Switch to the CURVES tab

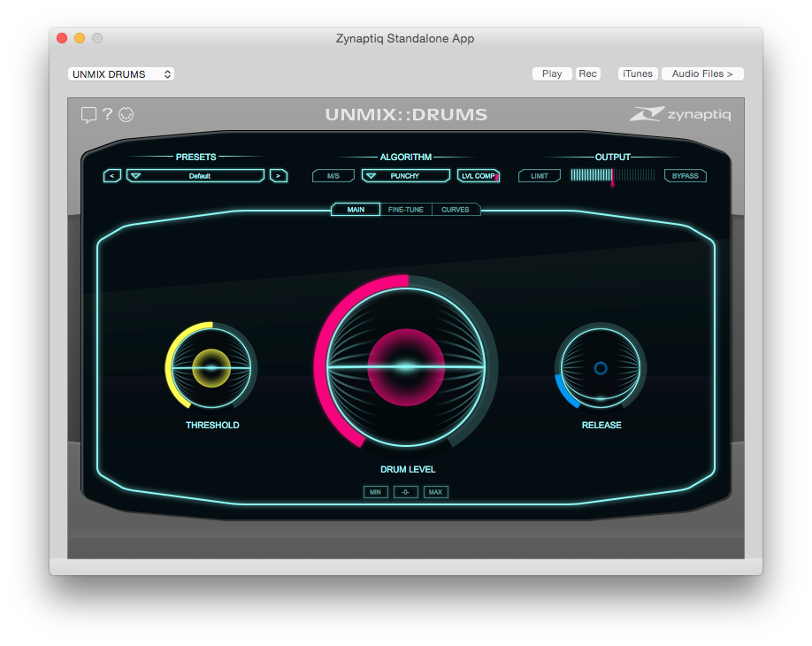(456, 210)
